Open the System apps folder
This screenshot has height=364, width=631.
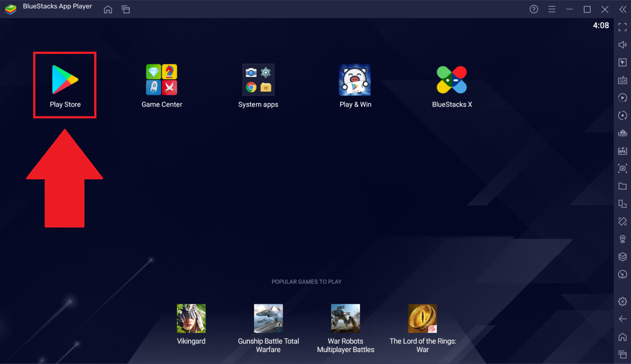tap(258, 86)
